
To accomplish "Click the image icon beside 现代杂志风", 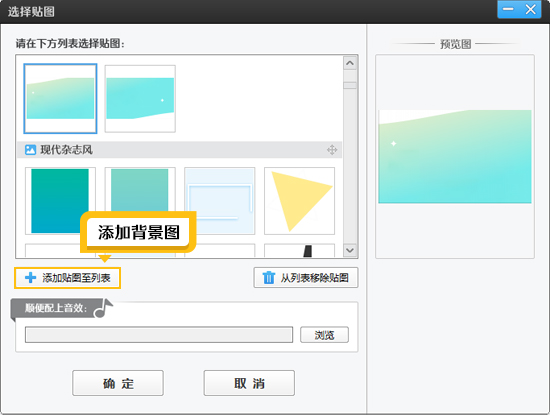I will tap(31, 150).
